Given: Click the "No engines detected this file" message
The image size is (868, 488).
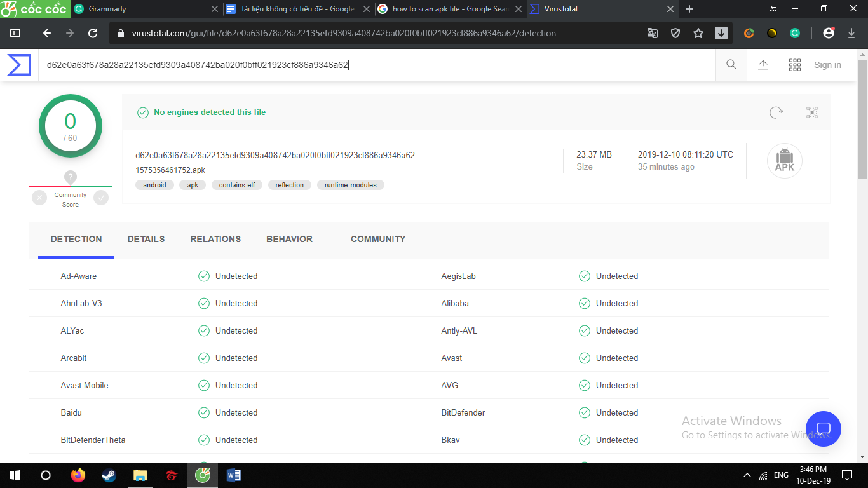Looking at the screenshot, I should (x=210, y=112).
